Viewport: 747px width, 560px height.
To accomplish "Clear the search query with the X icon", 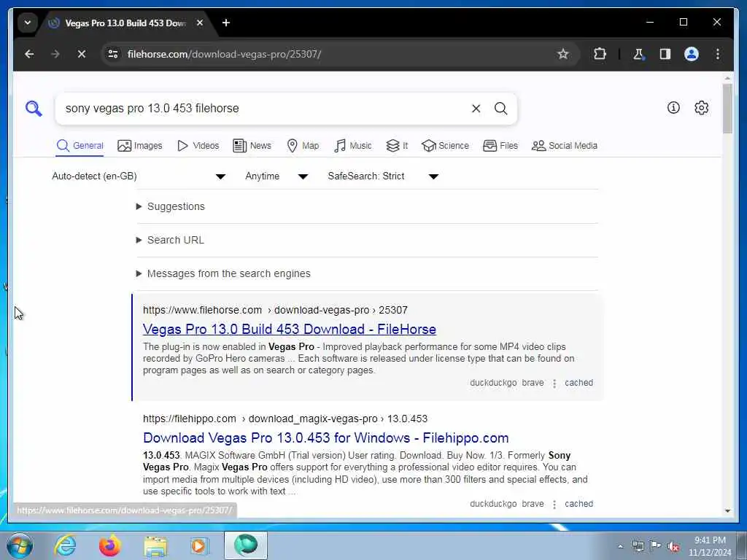I will coord(476,109).
